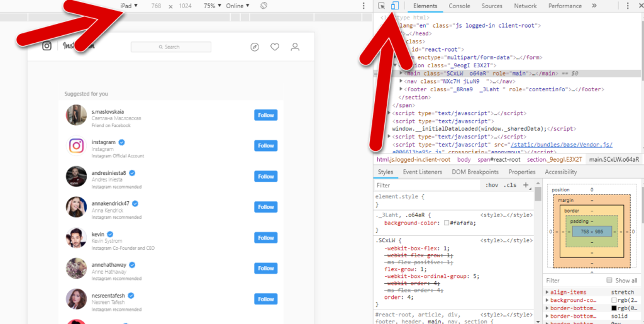Expand first script text/javascript node
The image size is (644, 324).
coord(389,113)
